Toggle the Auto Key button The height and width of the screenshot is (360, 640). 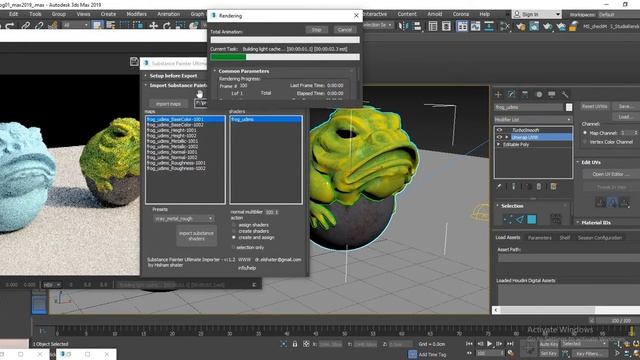549,344
